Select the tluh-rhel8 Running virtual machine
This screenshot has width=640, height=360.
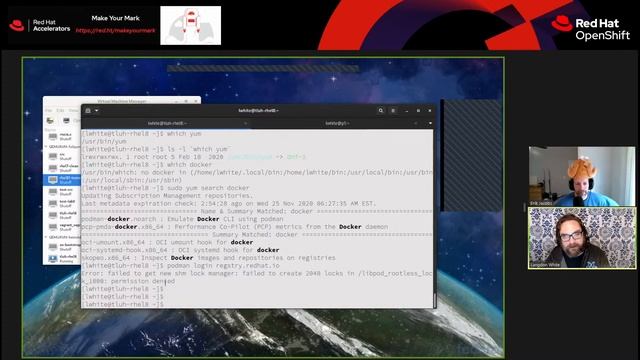(x=62, y=259)
